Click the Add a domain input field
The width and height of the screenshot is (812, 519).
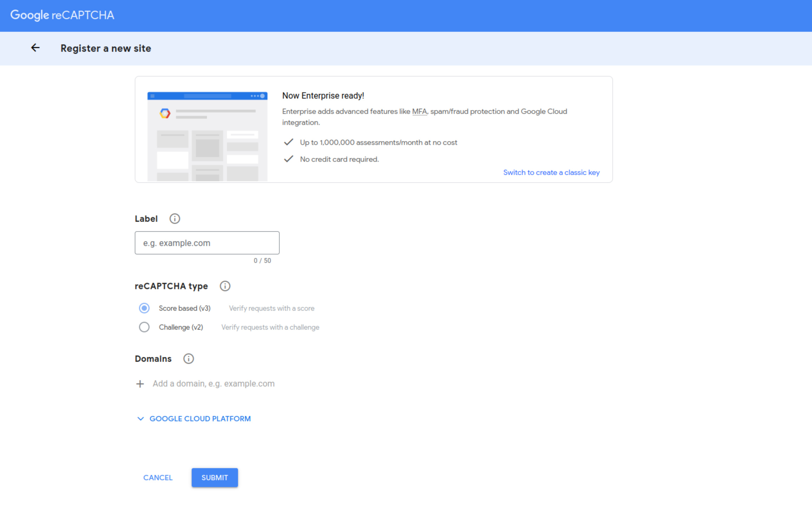[x=213, y=384]
